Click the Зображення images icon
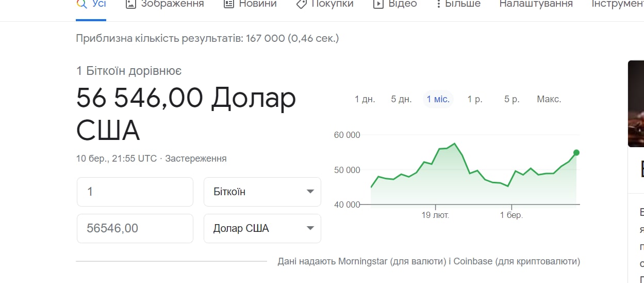This screenshot has height=283, width=644. 131,4
